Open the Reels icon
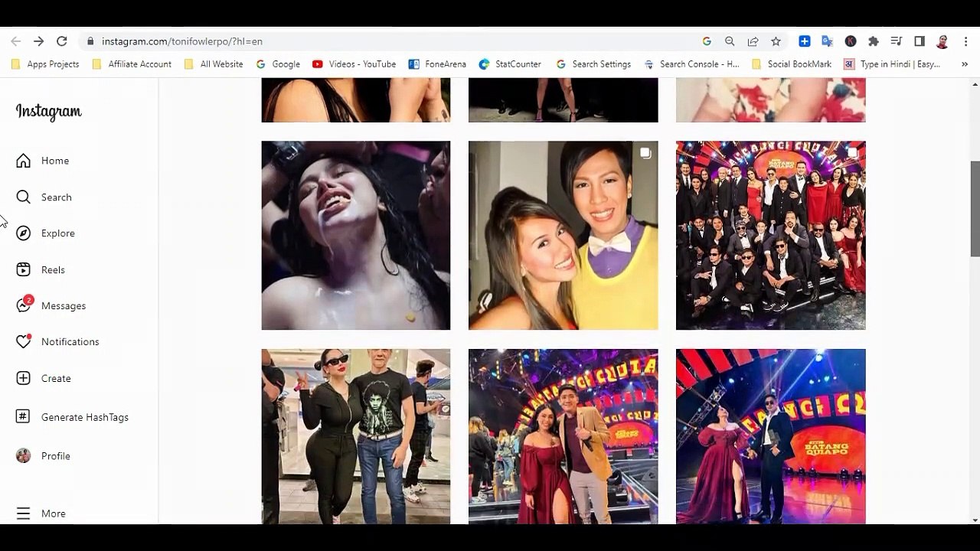The height and width of the screenshot is (551, 980). click(x=24, y=269)
